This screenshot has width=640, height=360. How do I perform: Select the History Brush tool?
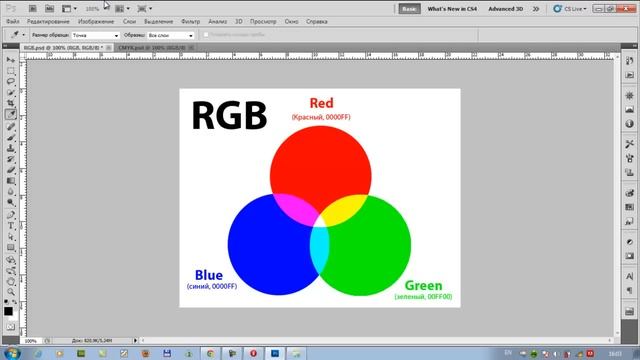coord(11,159)
